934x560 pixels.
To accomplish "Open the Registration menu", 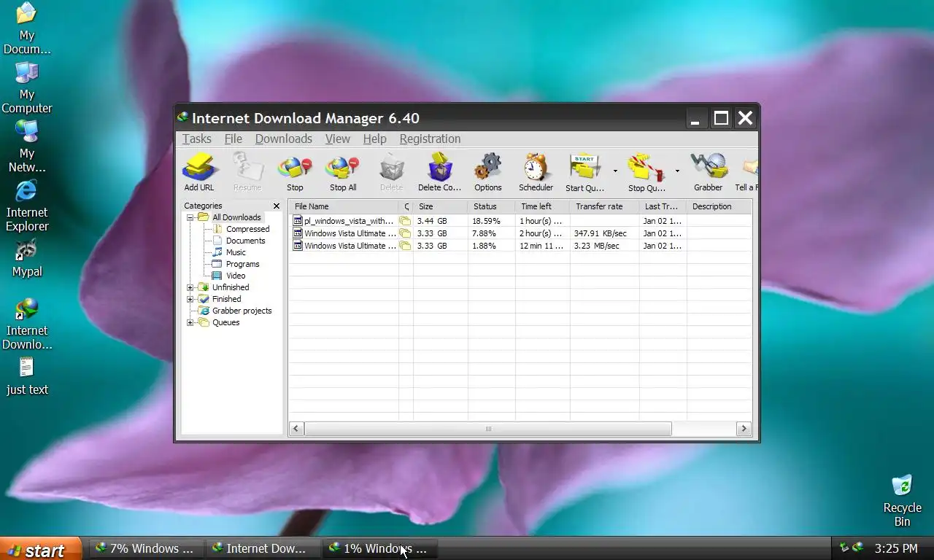I will pos(430,139).
